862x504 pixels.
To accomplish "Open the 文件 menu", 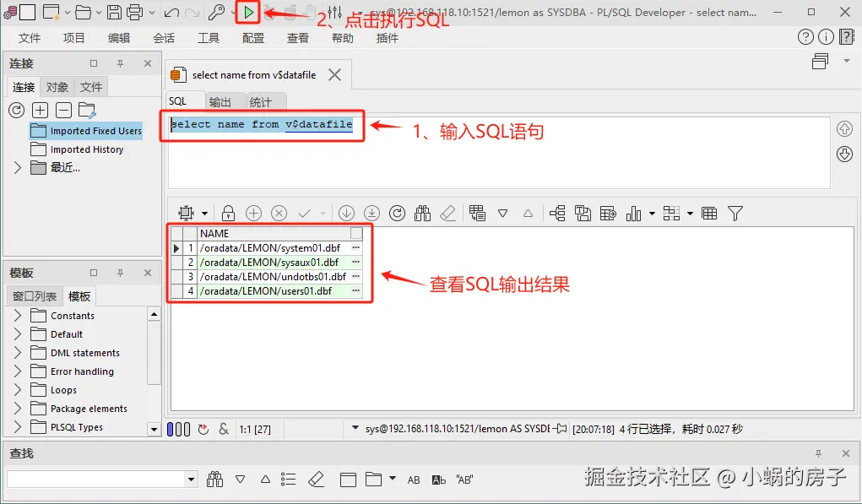I will [30, 38].
